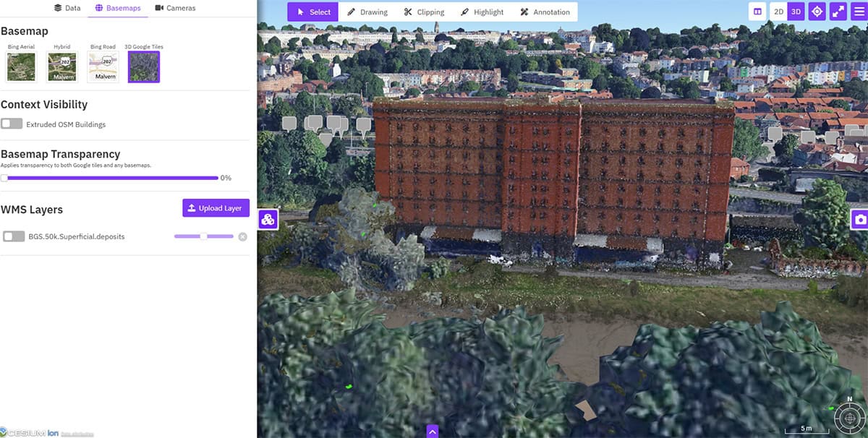Click the split-view layout icon
868x438 pixels.
click(757, 12)
